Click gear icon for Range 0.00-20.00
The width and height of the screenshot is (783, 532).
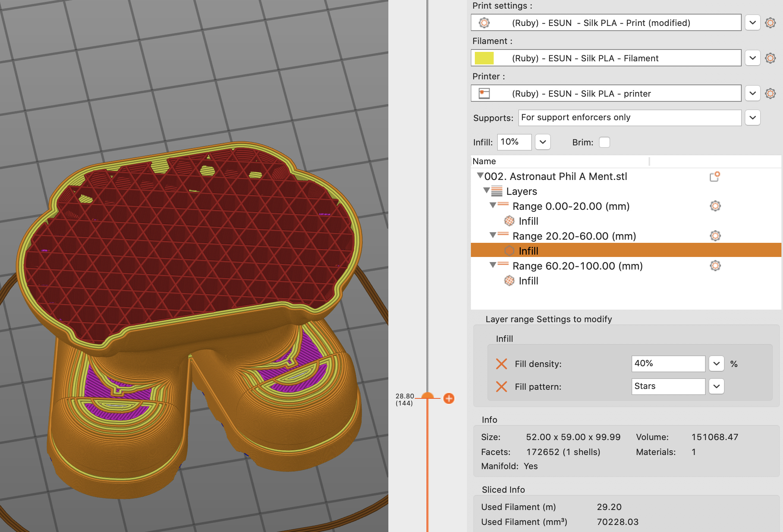pyautogui.click(x=715, y=206)
